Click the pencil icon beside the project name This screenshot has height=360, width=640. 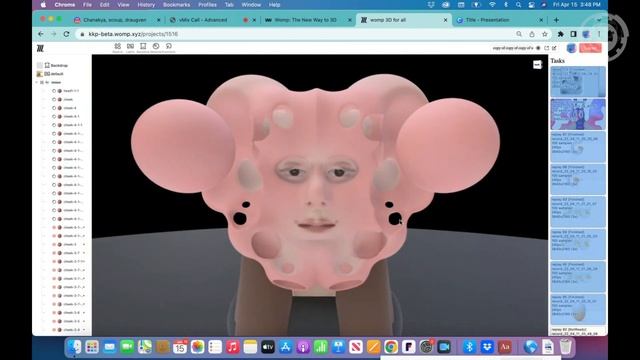click(x=554, y=48)
